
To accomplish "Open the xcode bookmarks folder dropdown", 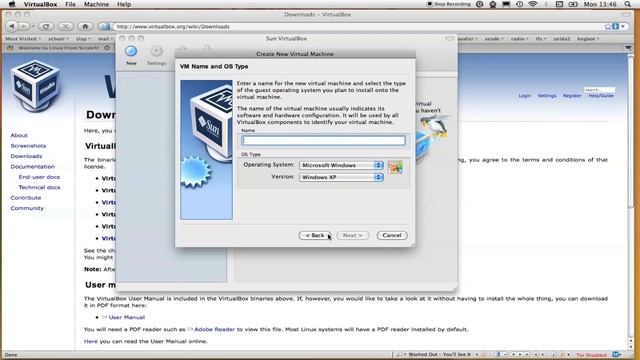I will (494, 39).
